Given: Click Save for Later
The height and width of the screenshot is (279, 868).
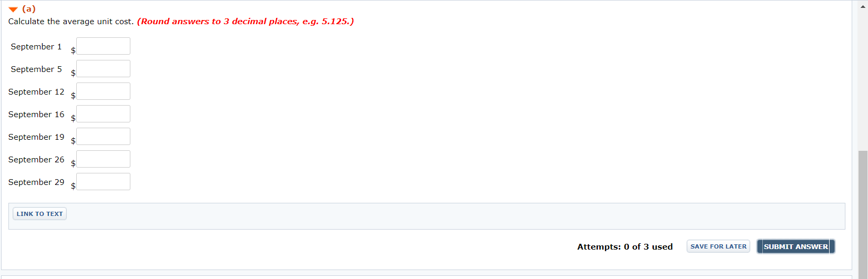Looking at the screenshot, I should pyautogui.click(x=718, y=246).
